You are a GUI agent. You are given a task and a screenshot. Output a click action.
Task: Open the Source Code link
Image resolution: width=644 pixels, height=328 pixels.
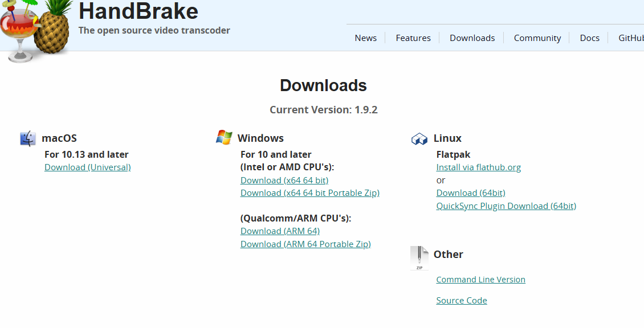click(462, 301)
